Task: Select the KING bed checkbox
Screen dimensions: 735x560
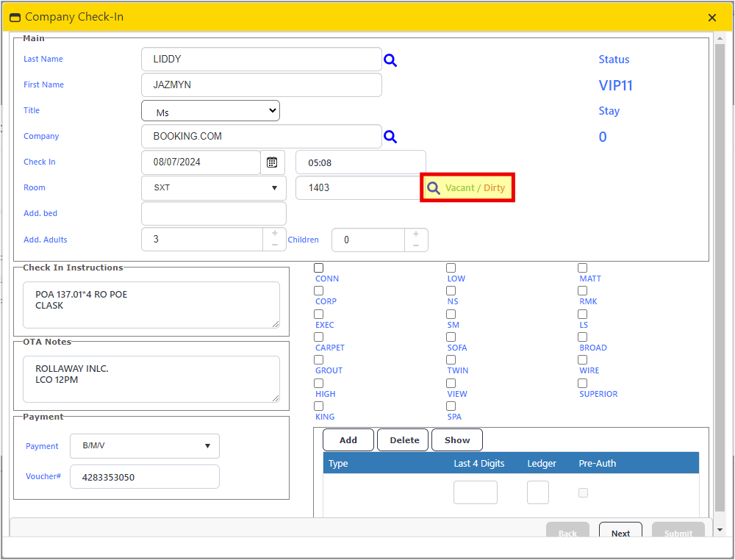Action: click(x=319, y=406)
